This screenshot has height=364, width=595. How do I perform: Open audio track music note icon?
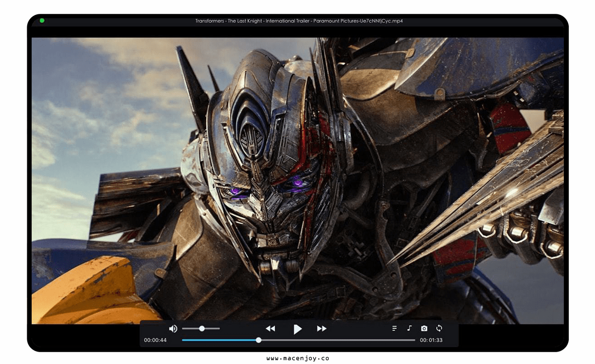tap(410, 328)
